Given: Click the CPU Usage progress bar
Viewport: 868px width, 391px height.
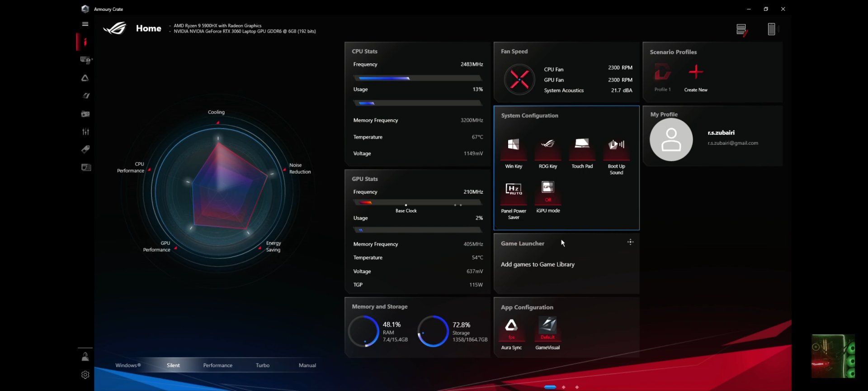Looking at the screenshot, I should click(x=417, y=103).
